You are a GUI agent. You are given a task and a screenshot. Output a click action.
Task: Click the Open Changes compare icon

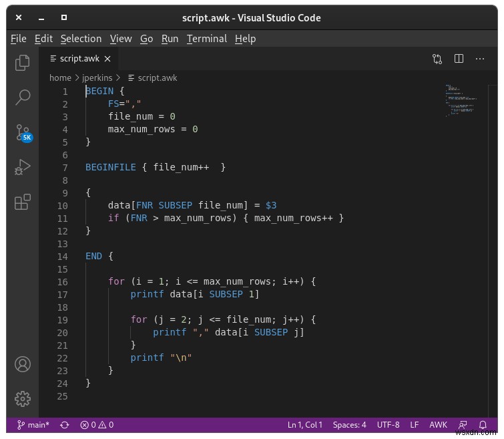pos(437,59)
